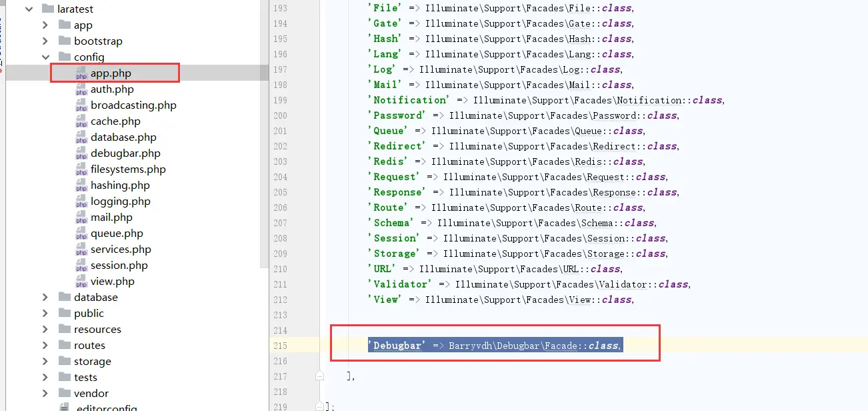Click the debugbar.php file icon

pyautogui.click(x=81, y=153)
